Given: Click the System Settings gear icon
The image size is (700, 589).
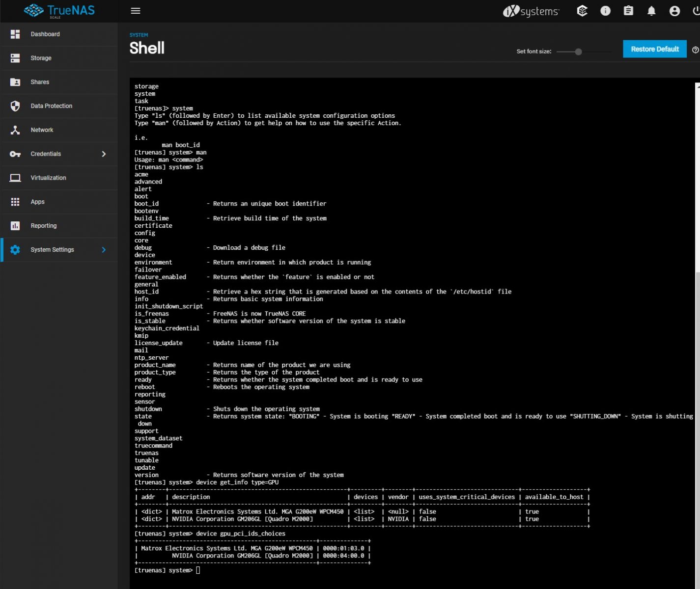Looking at the screenshot, I should pyautogui.click(x=15, y=250).
